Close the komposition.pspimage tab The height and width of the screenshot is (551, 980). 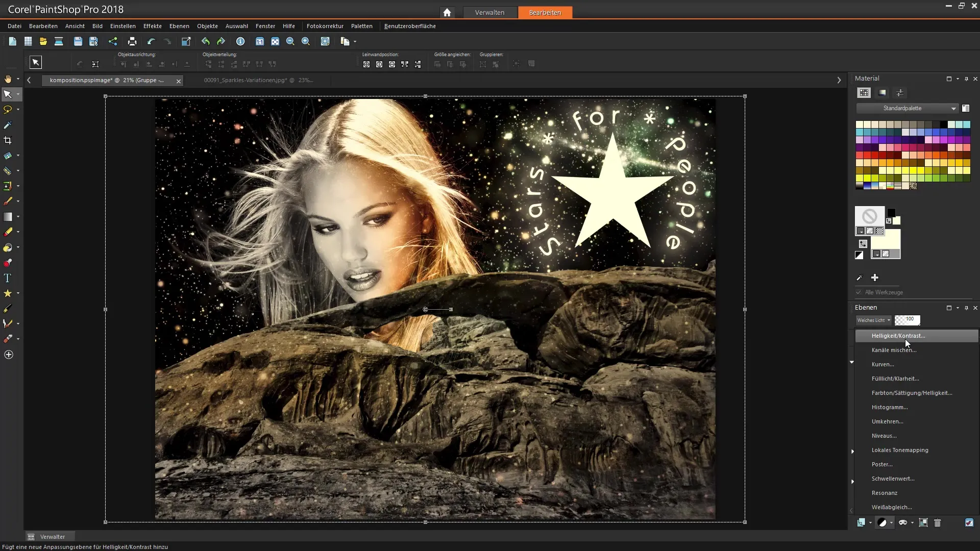click(178, 81)
